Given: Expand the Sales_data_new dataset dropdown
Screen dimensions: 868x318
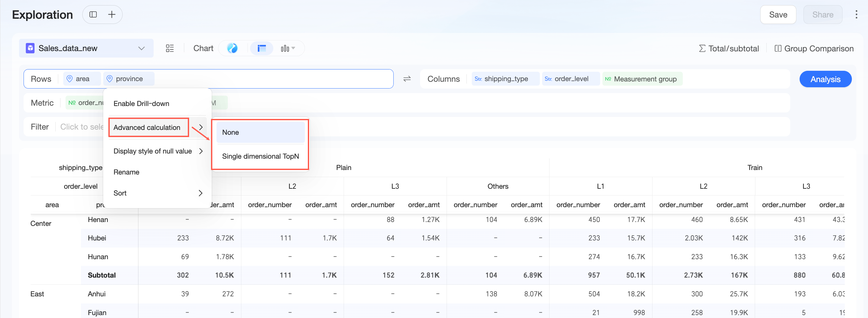Looking at the screenshot, I should (x=142, y=48).
